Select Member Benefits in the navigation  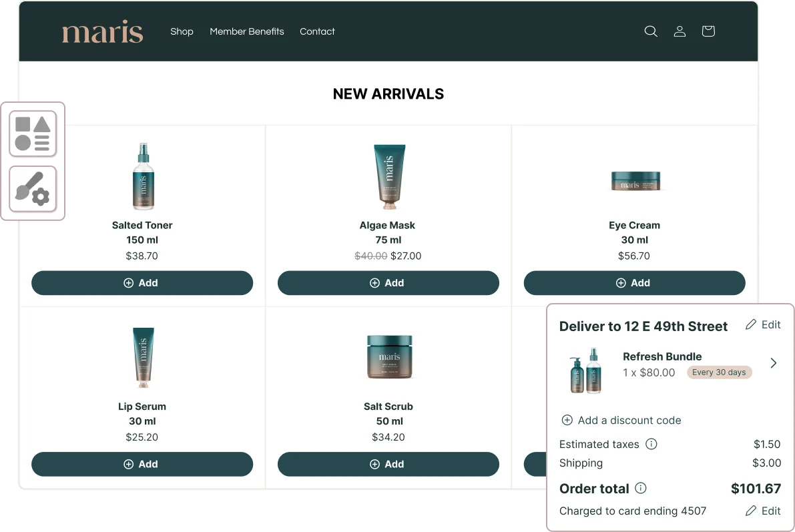(246, 31)
